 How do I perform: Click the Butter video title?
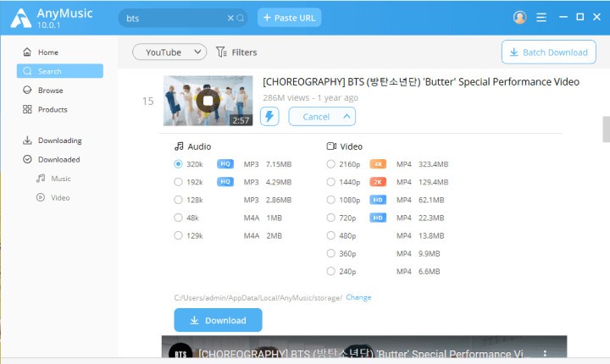421,81
